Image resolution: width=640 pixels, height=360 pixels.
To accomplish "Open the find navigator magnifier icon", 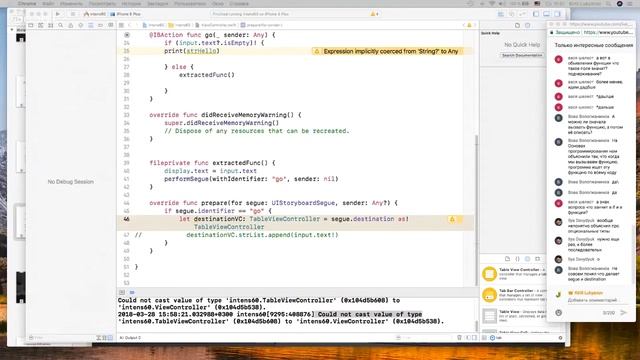I will click(x=61, y=25).
